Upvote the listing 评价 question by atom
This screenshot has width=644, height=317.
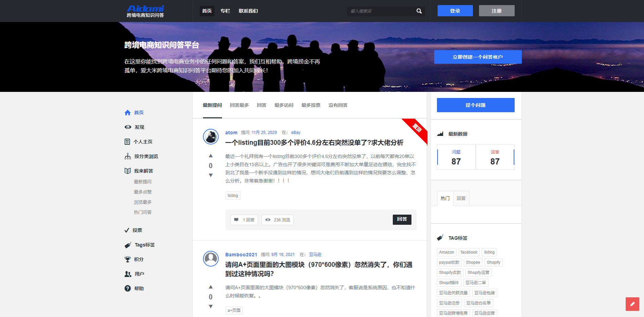coord(211,156)
